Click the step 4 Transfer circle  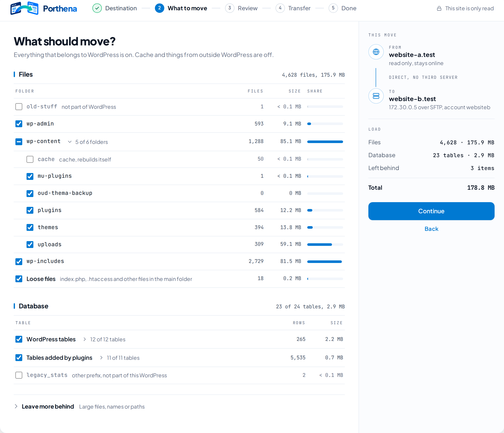pos(280,8)
